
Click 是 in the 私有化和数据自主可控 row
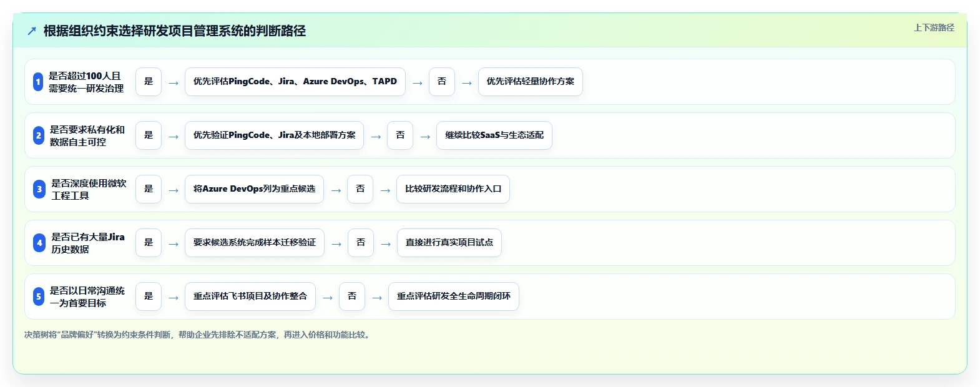point(149,135)
